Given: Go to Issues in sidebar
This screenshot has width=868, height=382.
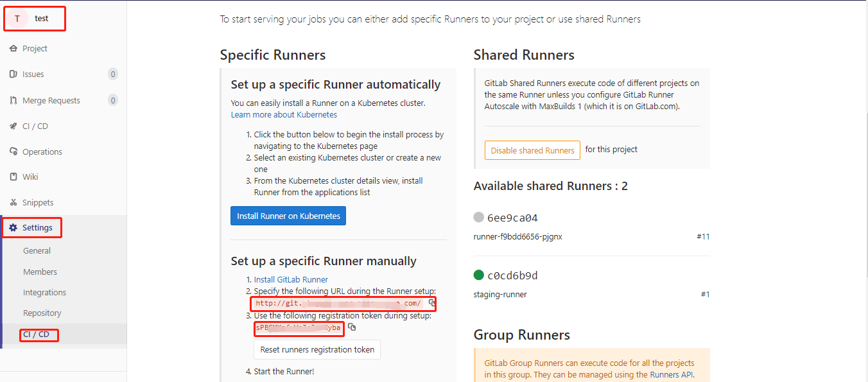Looking at the screenshot, I should tap(33, 74).
